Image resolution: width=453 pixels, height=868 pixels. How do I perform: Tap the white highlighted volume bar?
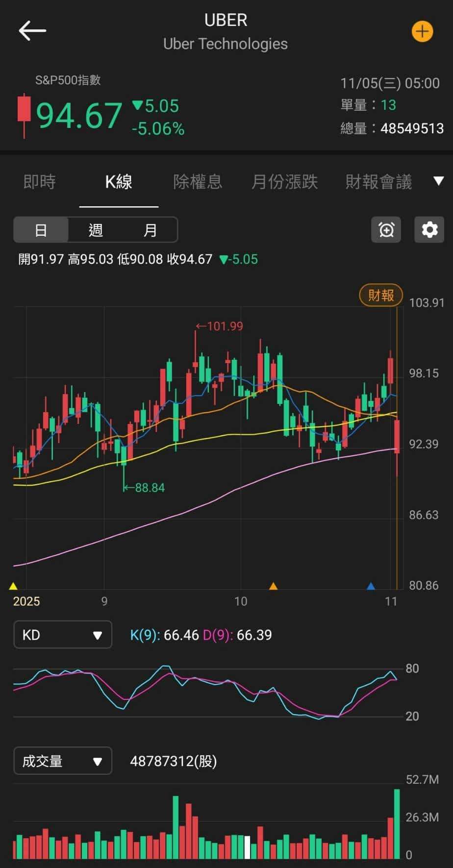coord(247,847)
